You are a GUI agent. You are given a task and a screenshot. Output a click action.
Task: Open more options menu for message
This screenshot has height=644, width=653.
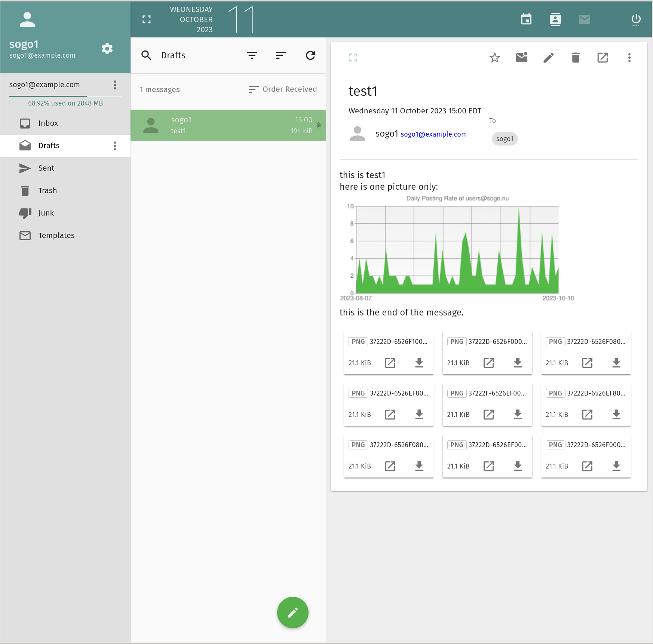629,58
